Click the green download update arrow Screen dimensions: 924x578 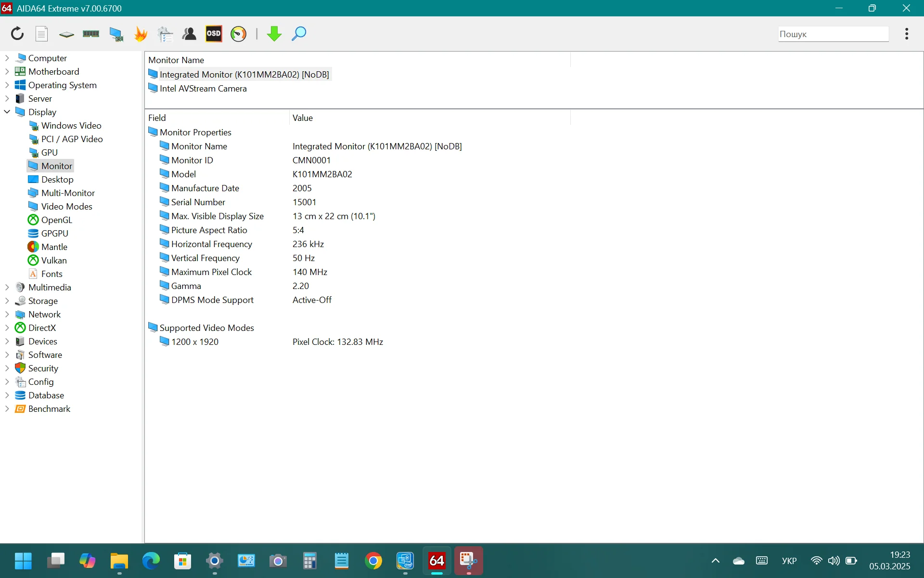pos(274,34)
